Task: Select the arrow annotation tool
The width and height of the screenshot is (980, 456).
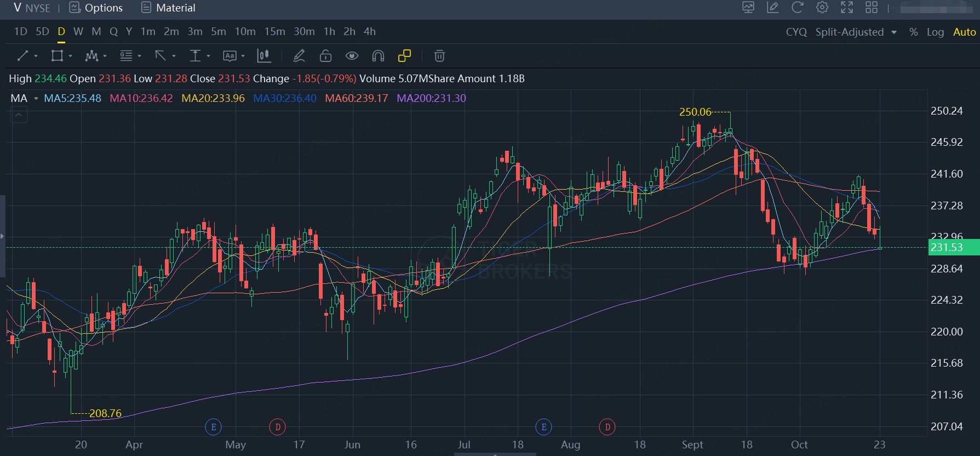Action: click(161, 56)
